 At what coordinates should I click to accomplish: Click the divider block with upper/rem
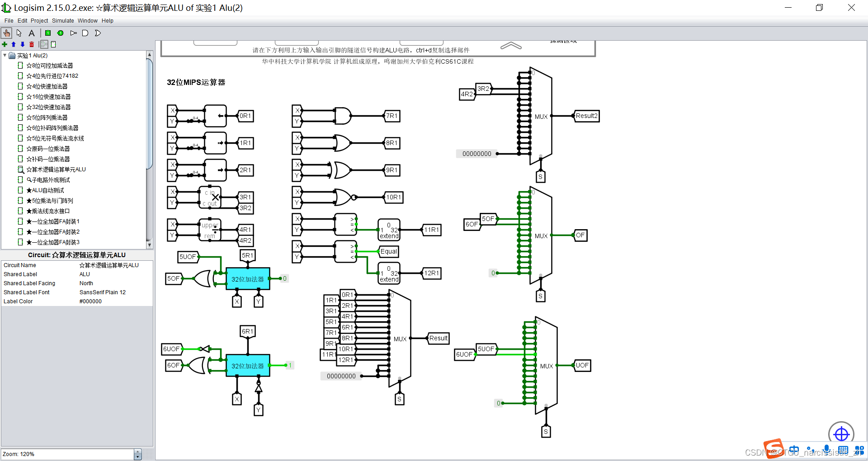211,230
